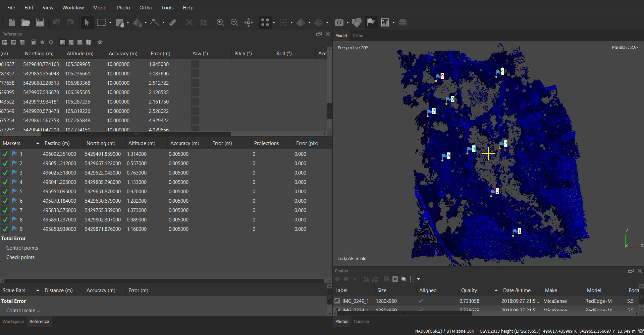Open Reference Settings with the wrench icon
The image size is (644, 335).
(x=100, y=42)
